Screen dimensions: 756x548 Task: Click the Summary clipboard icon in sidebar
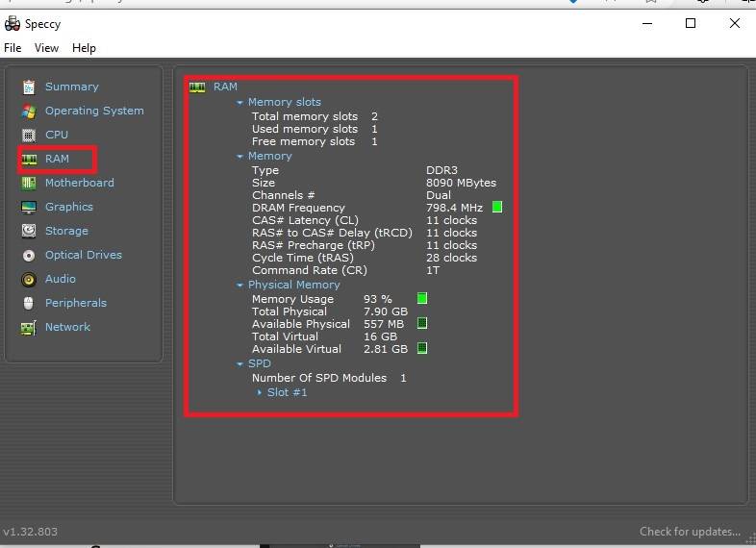point(29,87)
